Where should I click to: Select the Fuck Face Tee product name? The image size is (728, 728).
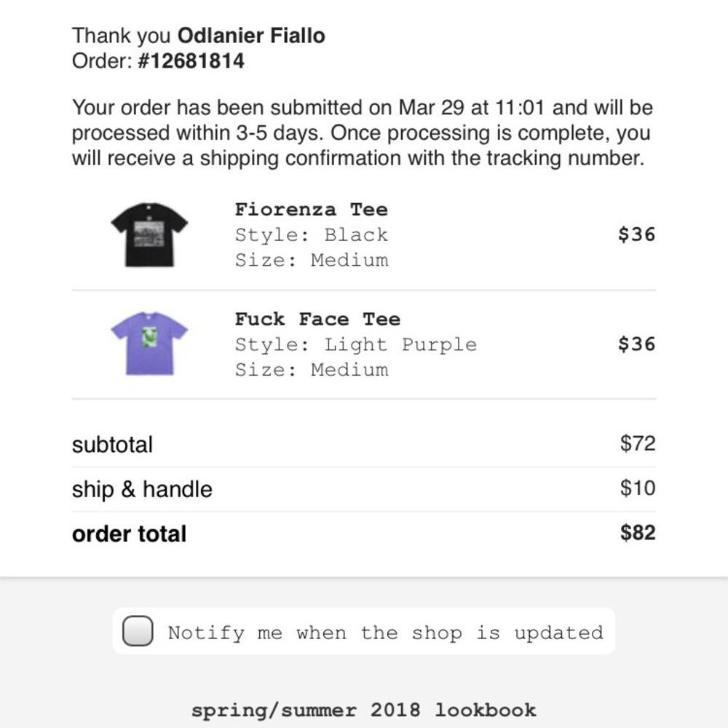[317, 319]
